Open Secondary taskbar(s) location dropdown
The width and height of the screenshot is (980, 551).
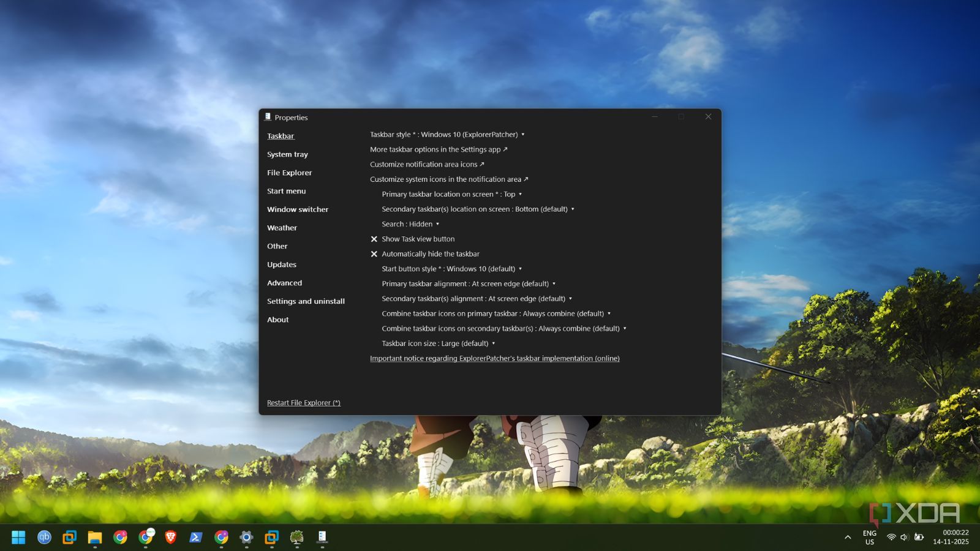tap(478, 209)
